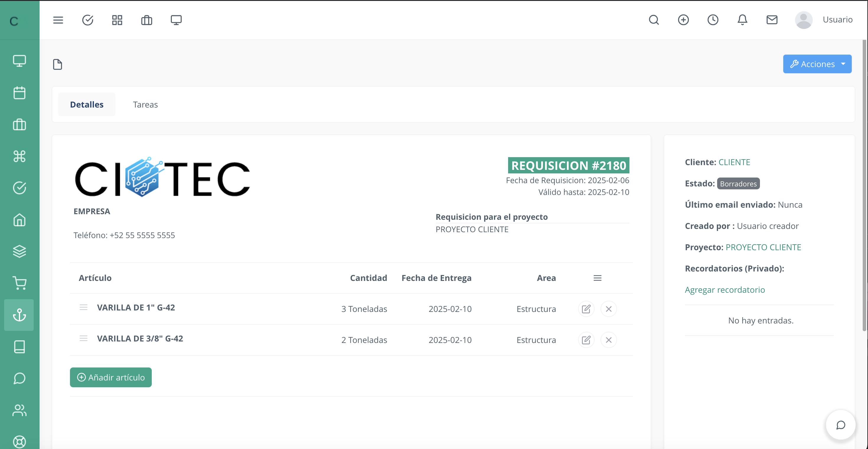
Task: Open the PROYECTO CLIENTE project link
Action: [x=763, y=247]
